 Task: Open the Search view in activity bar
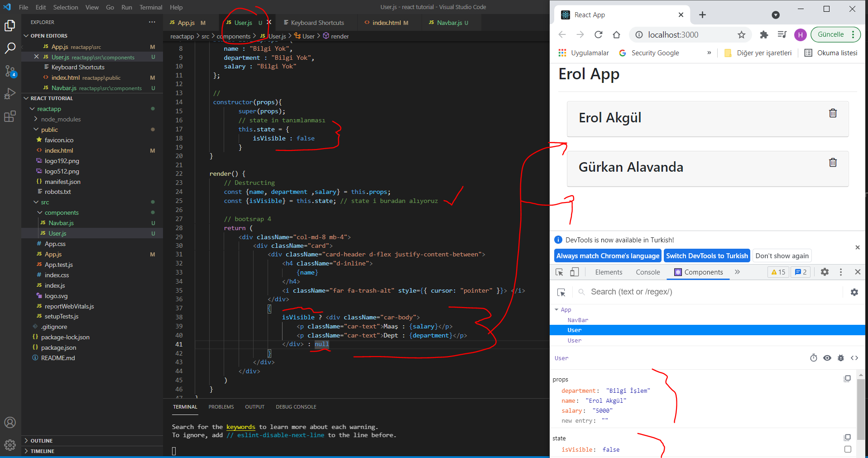click(10, 48)
